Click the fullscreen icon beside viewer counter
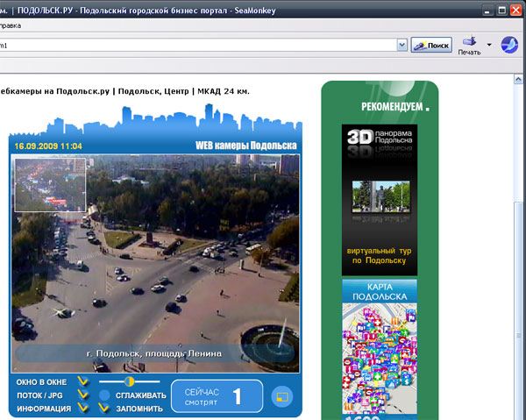The image size is (526, 420). point(281,397)
